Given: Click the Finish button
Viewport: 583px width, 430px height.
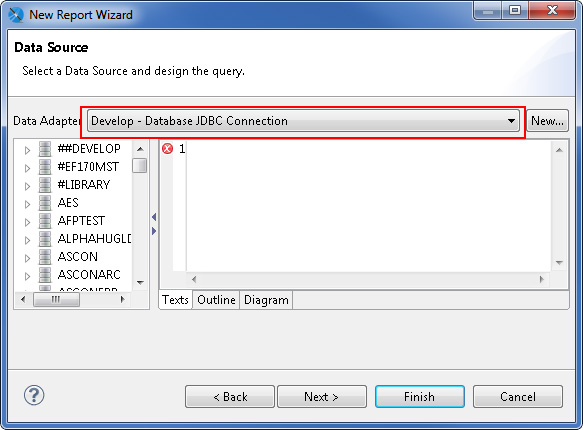Looking at the screenshot, I should [x=420, y=397].
